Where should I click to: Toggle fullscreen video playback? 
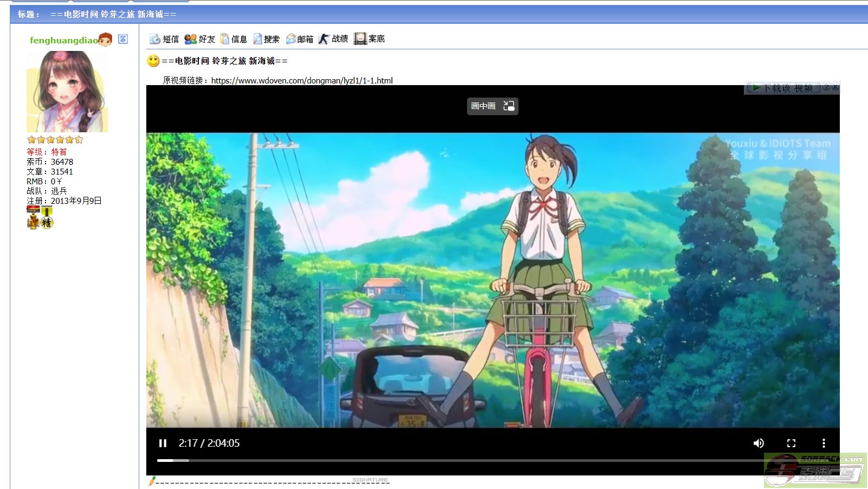[x=792, y=443]
